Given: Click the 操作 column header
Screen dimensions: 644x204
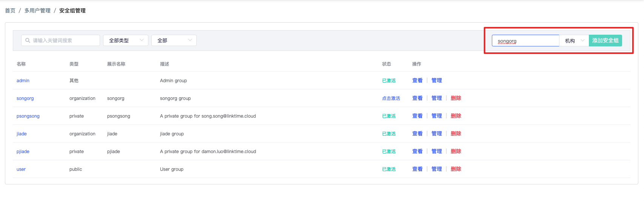Looking at the screenshot, I should [417, 64].
